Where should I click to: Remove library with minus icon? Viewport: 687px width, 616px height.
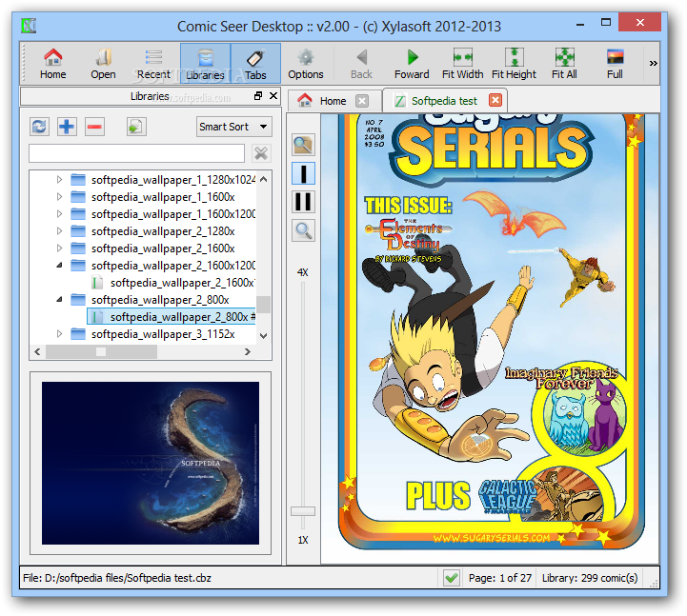coord(94,127)
